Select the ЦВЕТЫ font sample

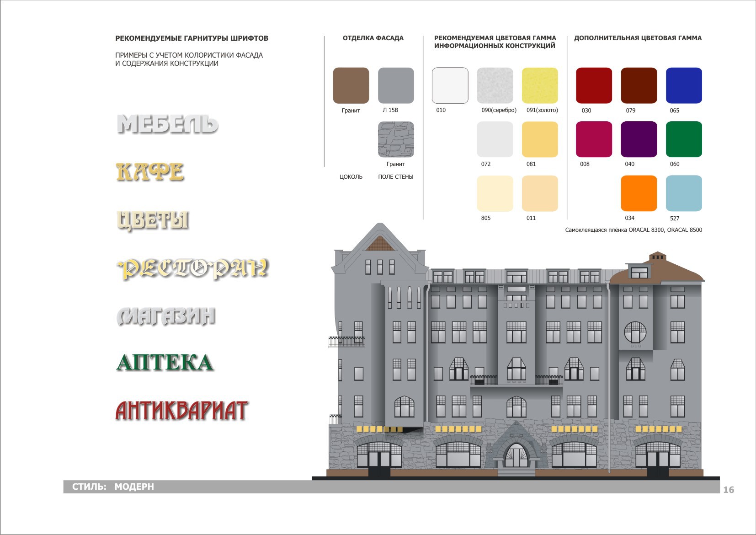(153, 220)
